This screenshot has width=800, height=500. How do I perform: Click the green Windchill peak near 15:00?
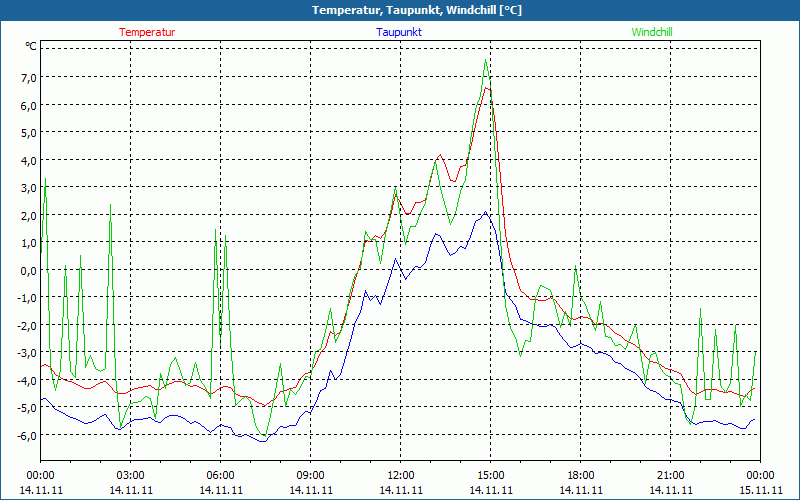[486, 60]
